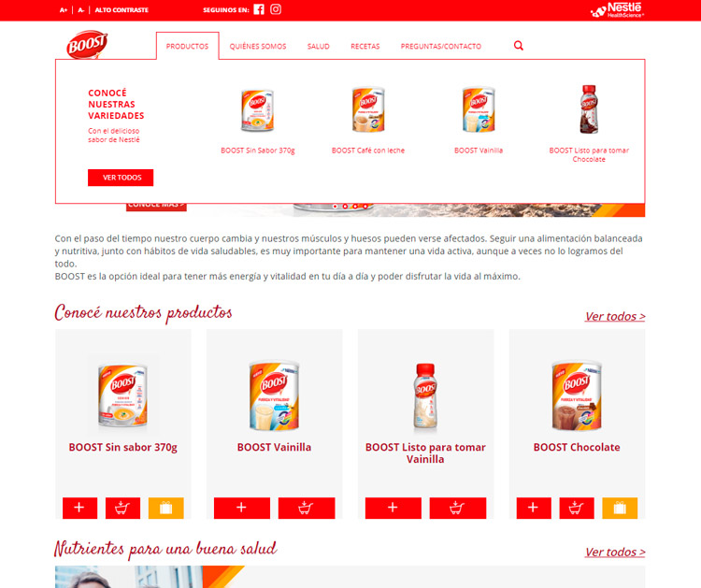Open the Instagram profile icon

276,9
